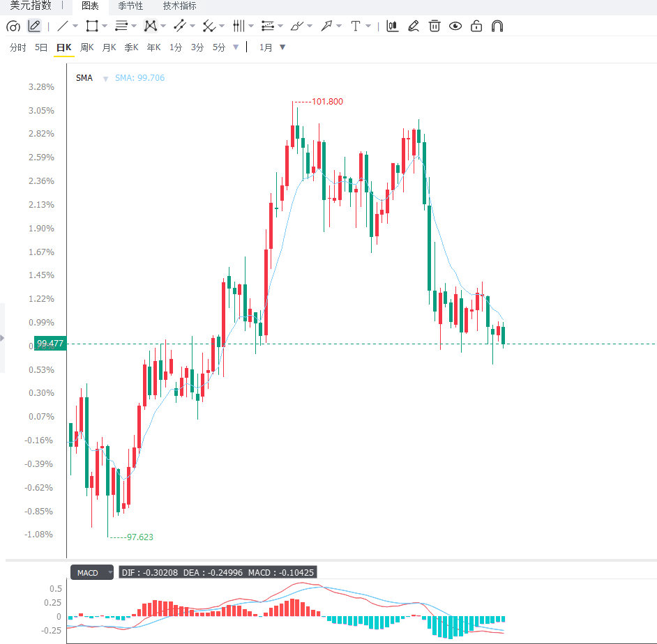This screenshot has height=644, width=657.
Task: Select the 周K timeframe
Action: [86, 47]
